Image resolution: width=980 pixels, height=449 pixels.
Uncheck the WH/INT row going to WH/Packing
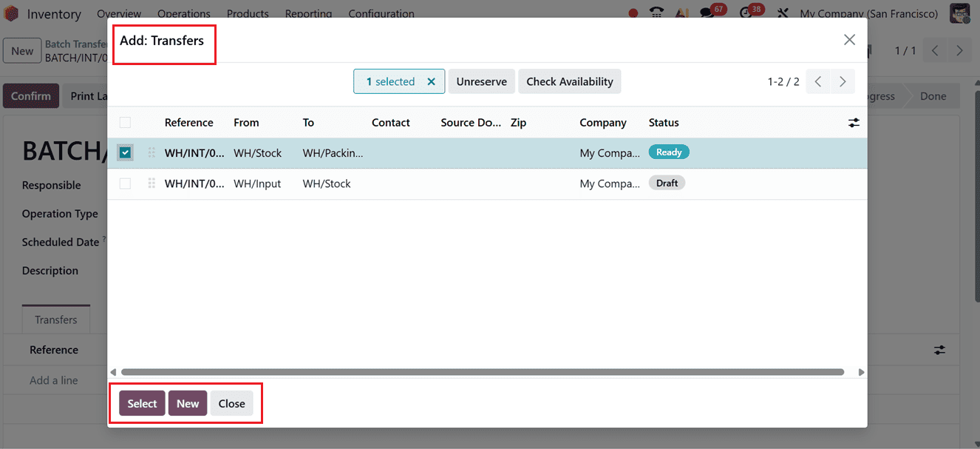point(126,152)
